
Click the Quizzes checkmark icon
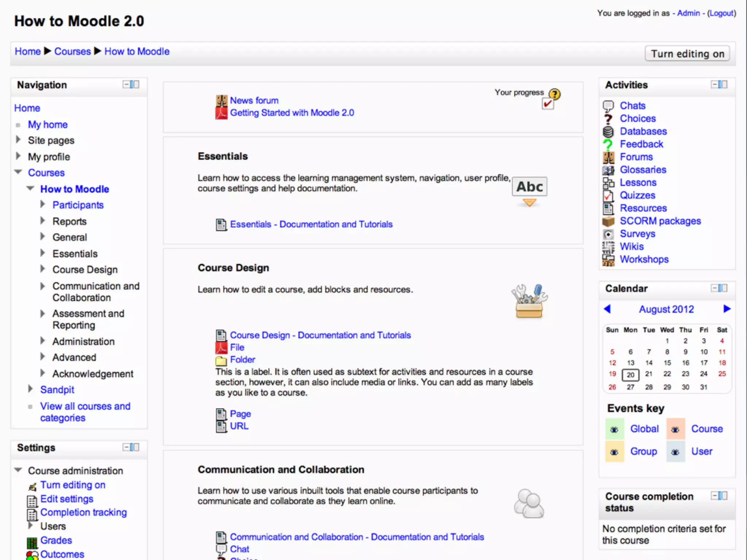tap(608, 196)
